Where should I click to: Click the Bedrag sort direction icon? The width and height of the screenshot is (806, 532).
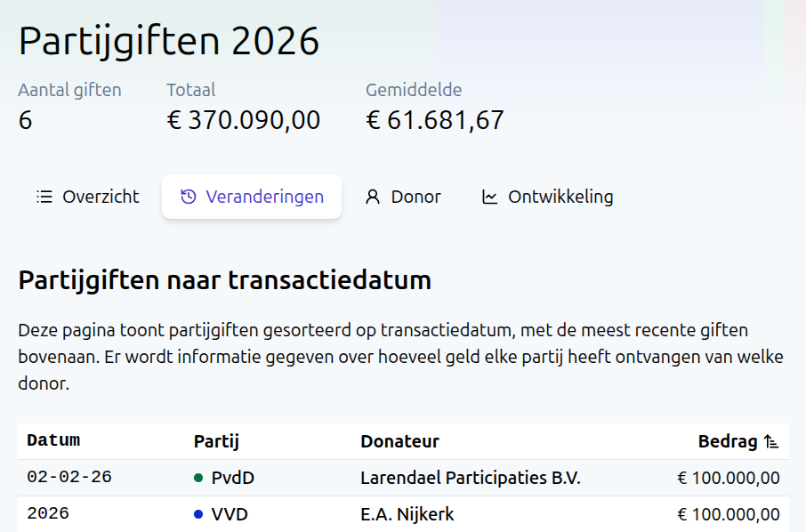click(771, 441)
